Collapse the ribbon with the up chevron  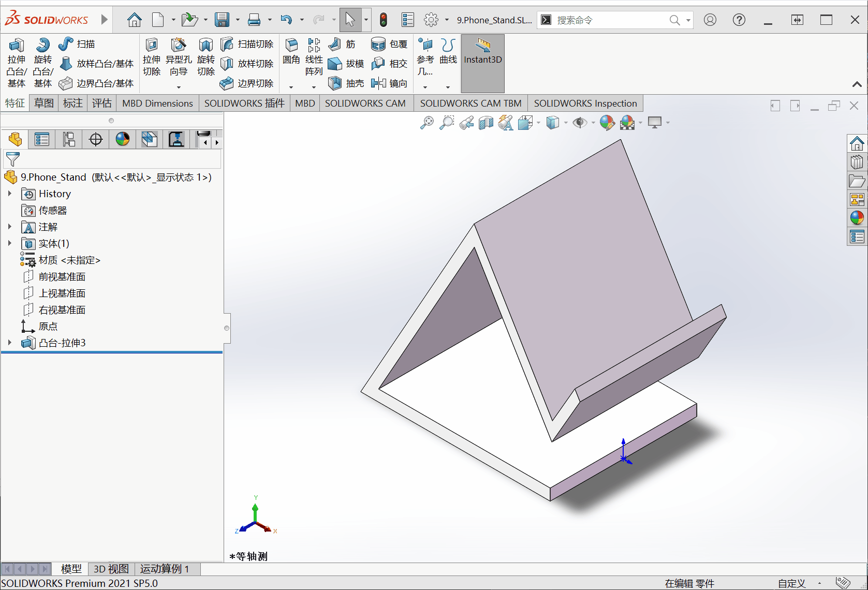click(x=857, y=84)
